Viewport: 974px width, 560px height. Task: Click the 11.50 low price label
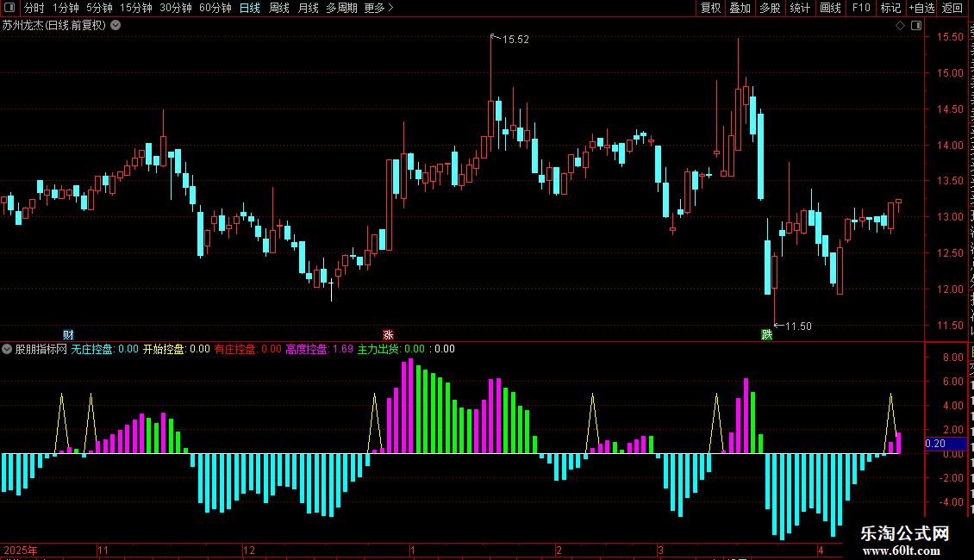pos(798,326)
